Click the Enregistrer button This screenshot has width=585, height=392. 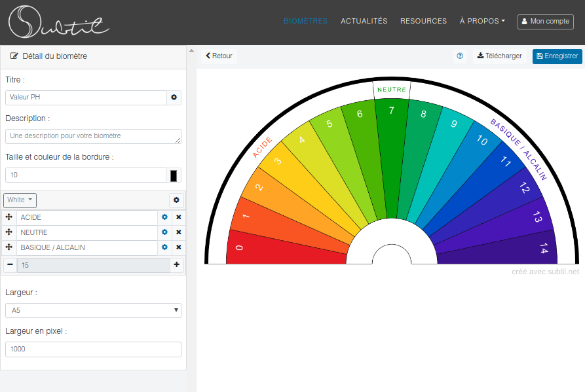point(557,56)
